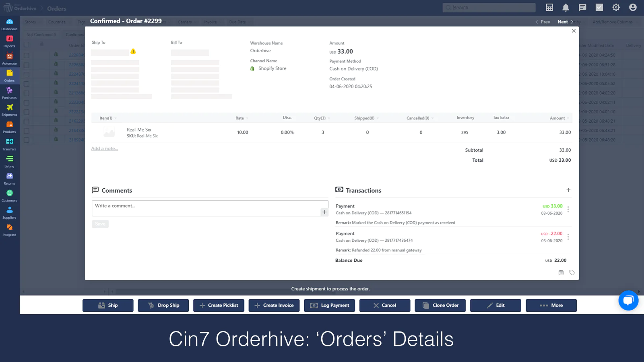Expand the Rate column sort arrow

(247, 118)
